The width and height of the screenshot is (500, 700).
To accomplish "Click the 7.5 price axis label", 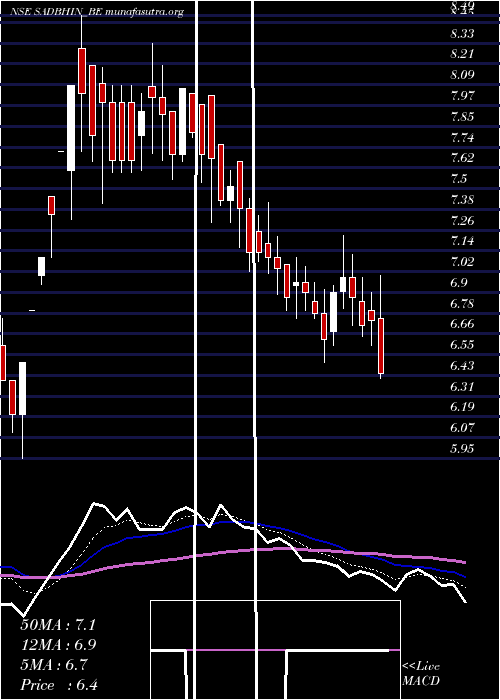I will point(459,179).
